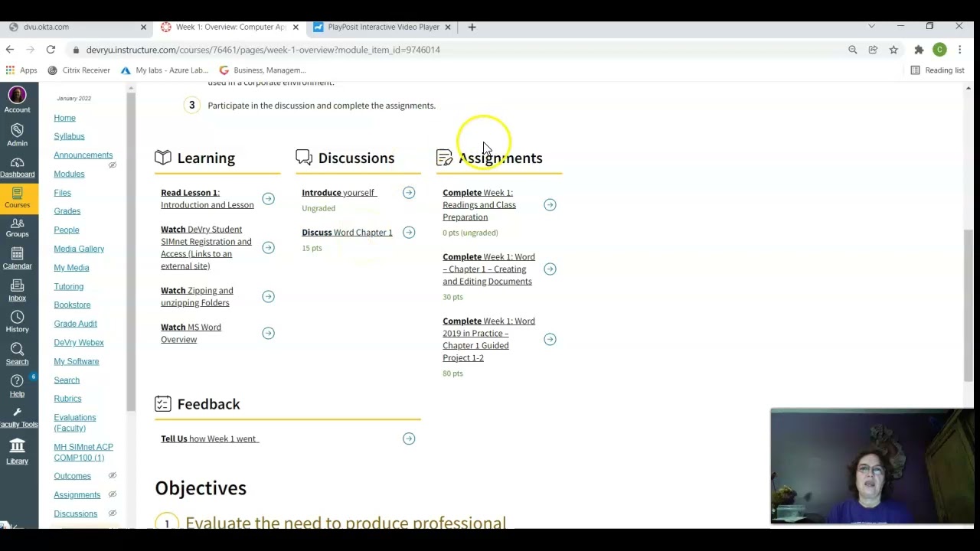
Task: Click the browser zoom magnifier icon
Action: coord(853,50)
